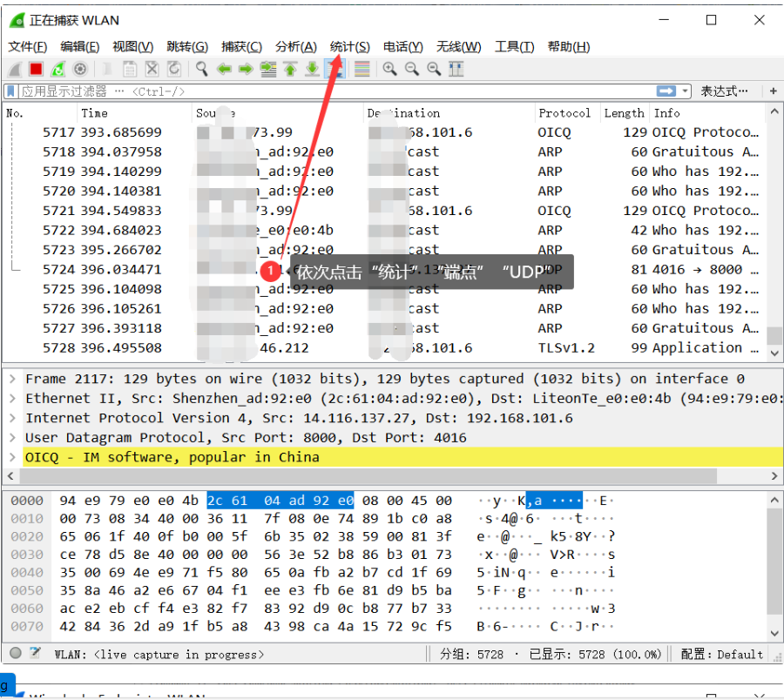Go back to the previous packet

click(x=224, y=69)
